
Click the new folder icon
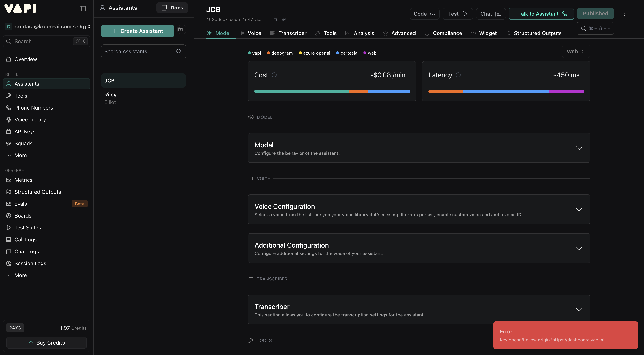pos(180,29)
